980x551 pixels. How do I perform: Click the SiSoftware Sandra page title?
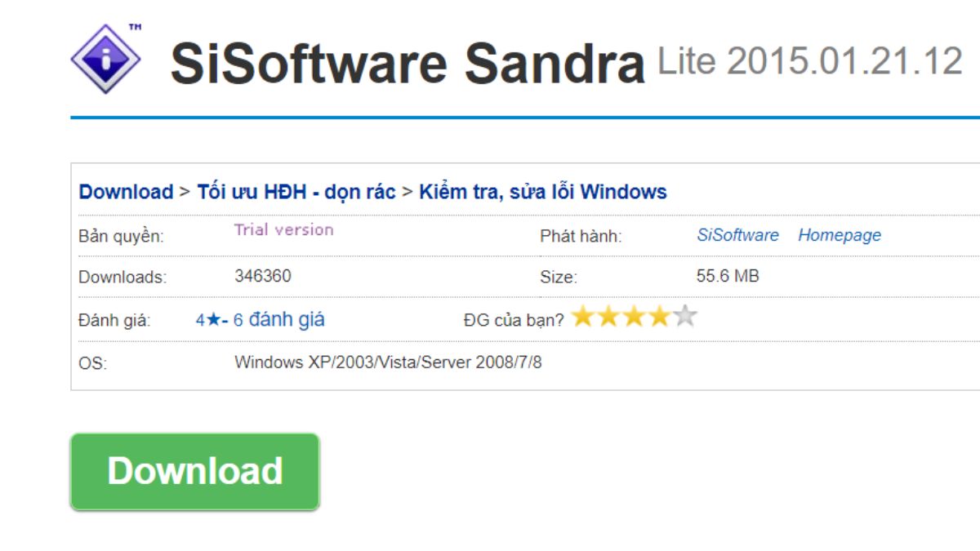[x=408, y=63]
